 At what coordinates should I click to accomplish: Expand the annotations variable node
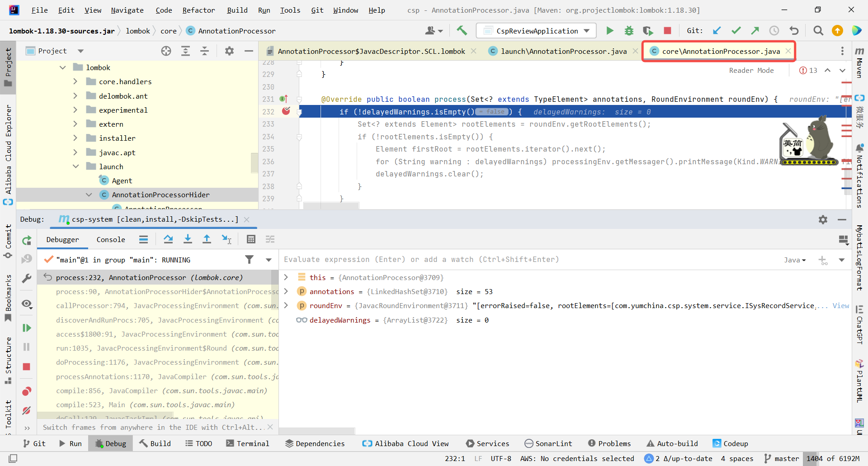click(x=286, y=291)
